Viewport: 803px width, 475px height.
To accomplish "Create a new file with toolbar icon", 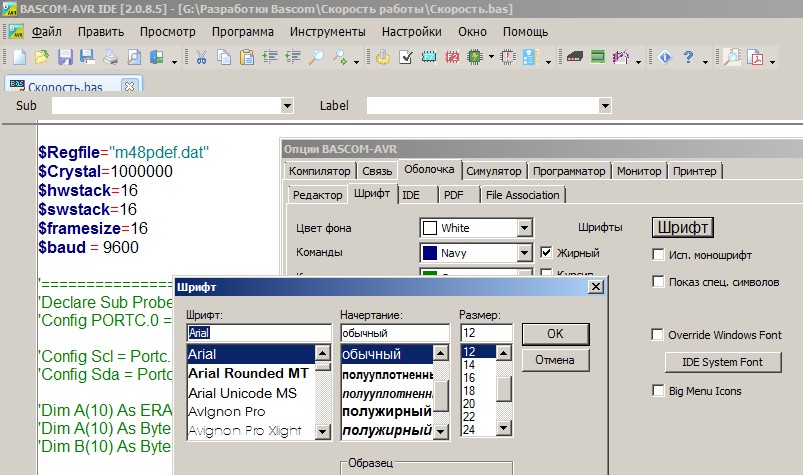I will [19, 57].
